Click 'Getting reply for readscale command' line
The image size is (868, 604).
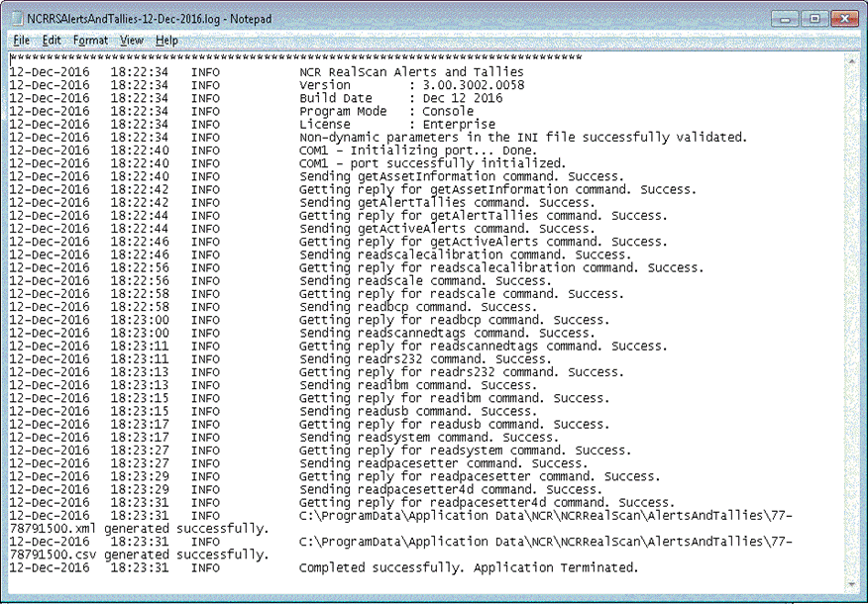tap(462, 294)
